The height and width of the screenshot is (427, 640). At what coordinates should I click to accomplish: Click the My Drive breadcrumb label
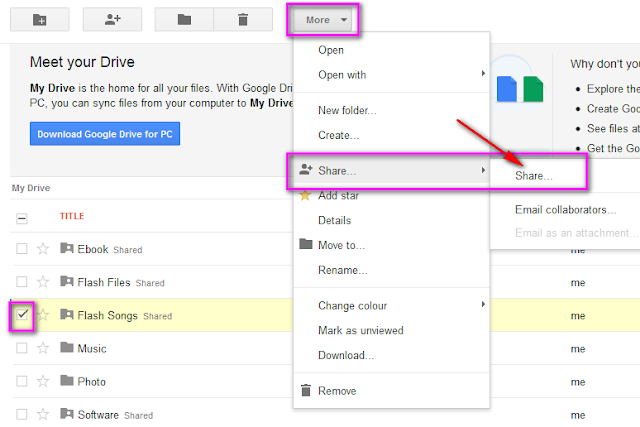(31, 188)
